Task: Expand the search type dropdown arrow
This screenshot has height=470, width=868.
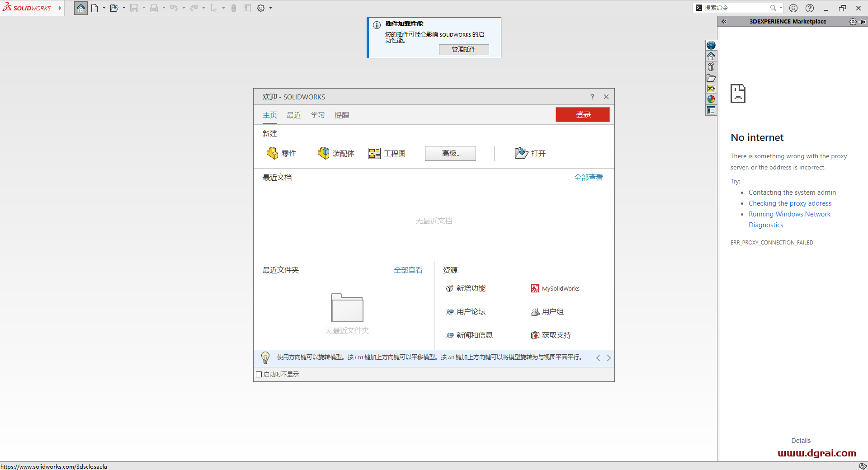Action: (781, 8)
